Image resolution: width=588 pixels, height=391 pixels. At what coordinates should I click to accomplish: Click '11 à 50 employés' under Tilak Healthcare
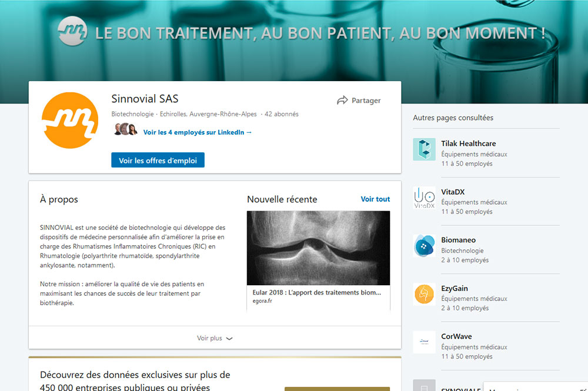(467, 164)
